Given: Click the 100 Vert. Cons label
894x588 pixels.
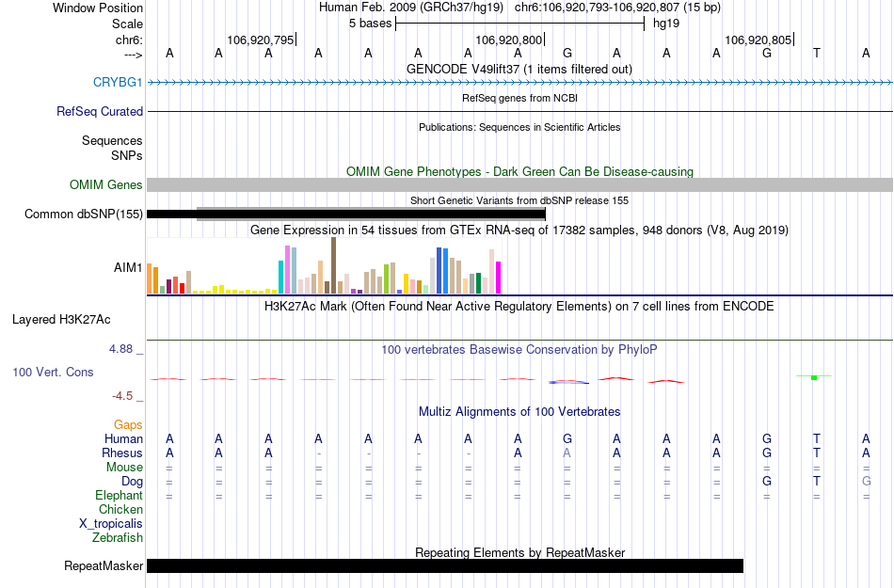Looking at the screenshot, I should [x=53, y=373].
